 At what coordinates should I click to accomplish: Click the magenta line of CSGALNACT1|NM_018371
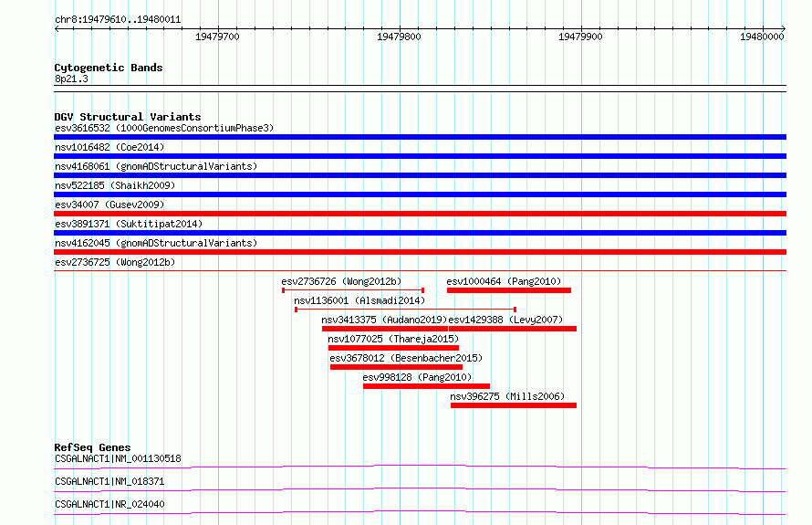pos(420,489)
